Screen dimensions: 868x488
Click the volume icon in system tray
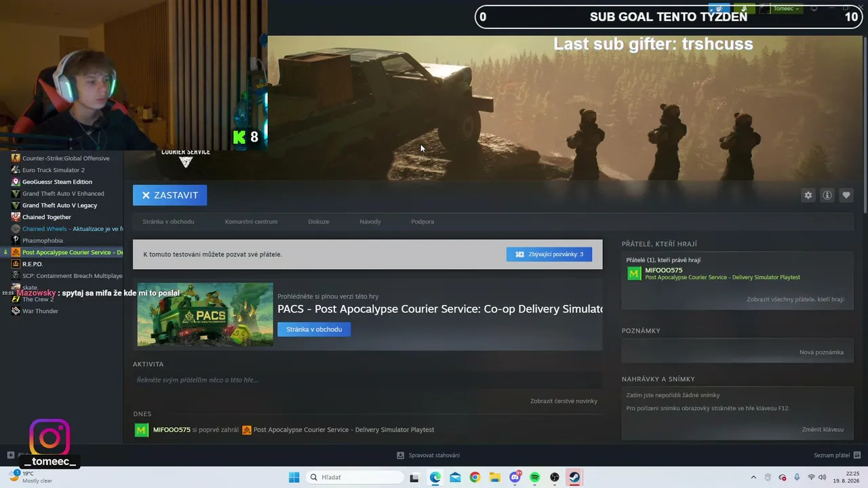(x=823, y=477)
